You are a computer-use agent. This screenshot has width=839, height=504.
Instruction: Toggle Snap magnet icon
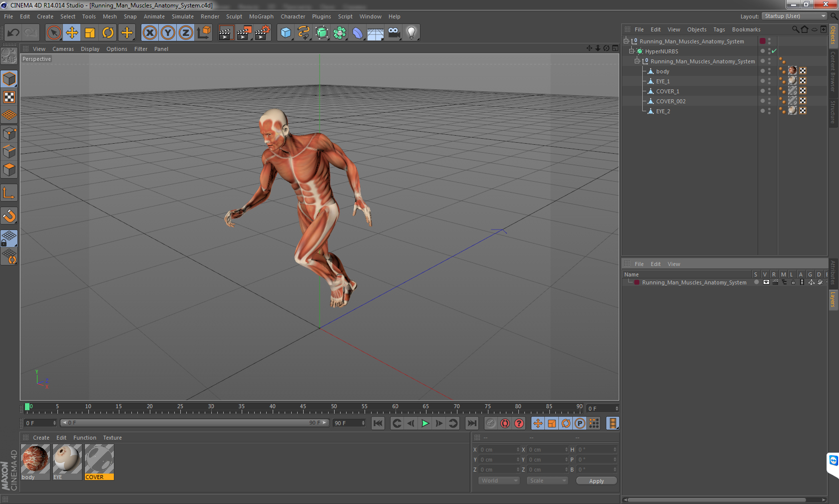tap(9, 216)
